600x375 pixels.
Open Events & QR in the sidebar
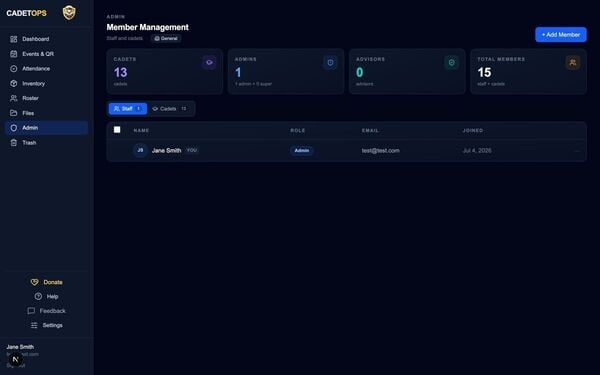(x=46, y=54)
